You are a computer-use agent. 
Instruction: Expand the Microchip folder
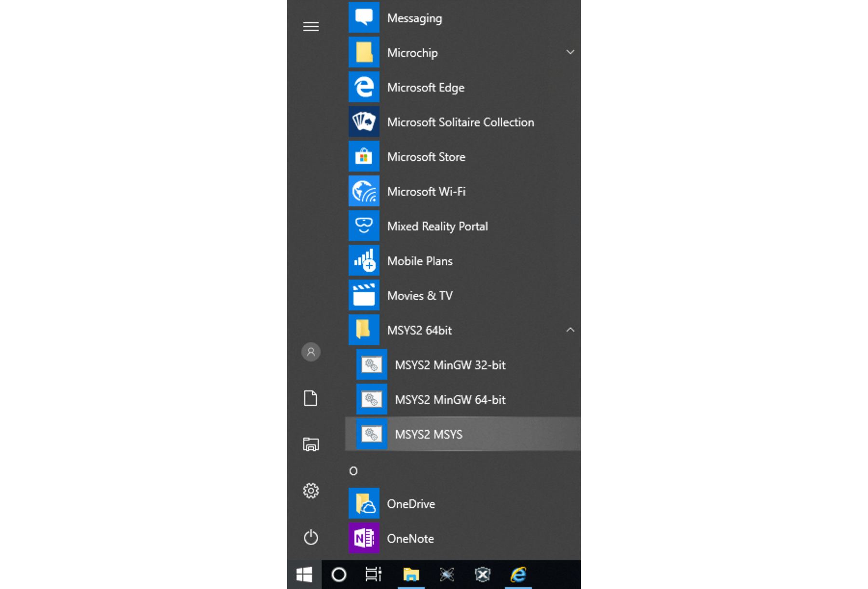click(x=570, y=52)
